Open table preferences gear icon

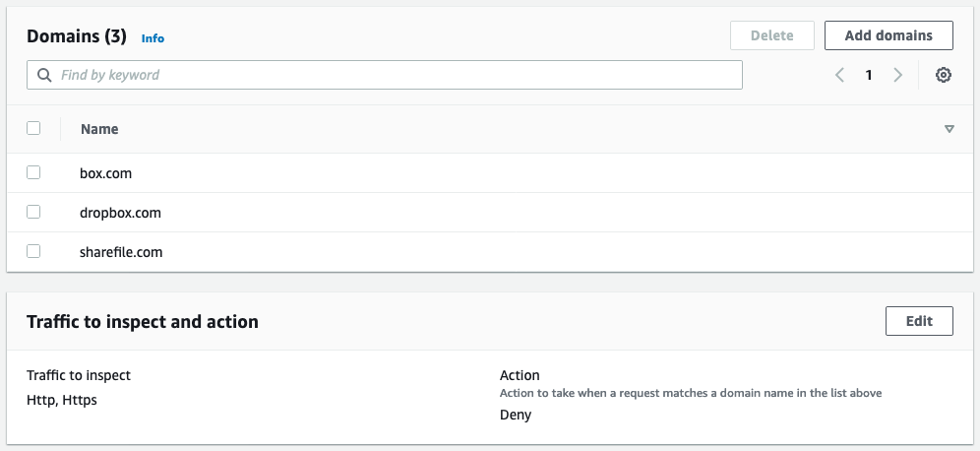[x=943, y=75]
